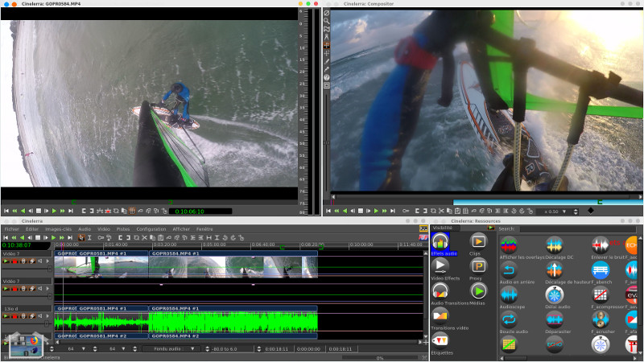Toggle play track on first Vidéo 7 track
This screenshot has height=362, width=644.
click(6, 261)
